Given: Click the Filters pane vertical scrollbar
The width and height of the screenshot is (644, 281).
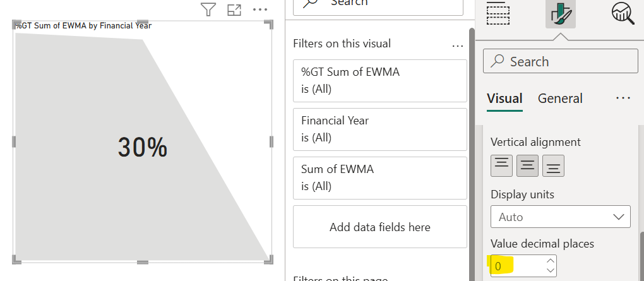Looking at the screenshot, I should coord(472,154).
